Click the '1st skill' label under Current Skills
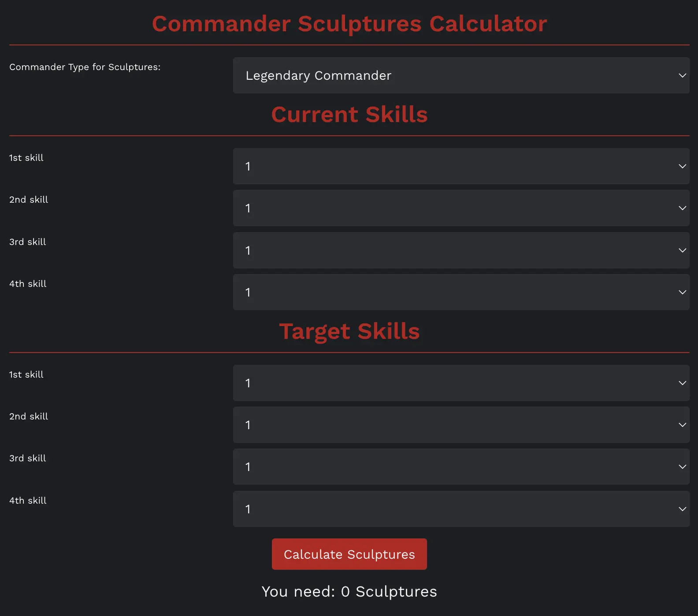The image size is (698, 616). 26,158
